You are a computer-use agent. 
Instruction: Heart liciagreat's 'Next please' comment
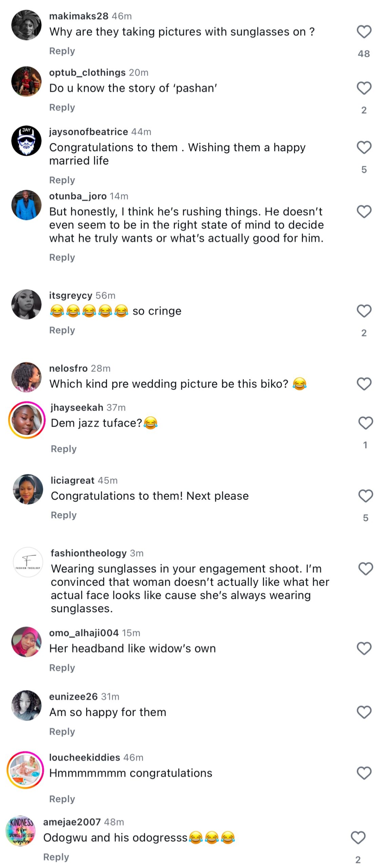365,496
